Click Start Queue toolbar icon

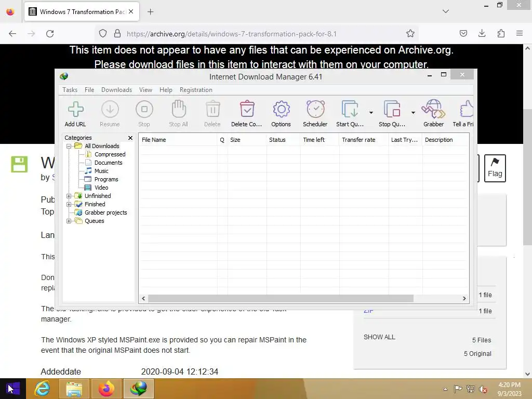(350, 114)
